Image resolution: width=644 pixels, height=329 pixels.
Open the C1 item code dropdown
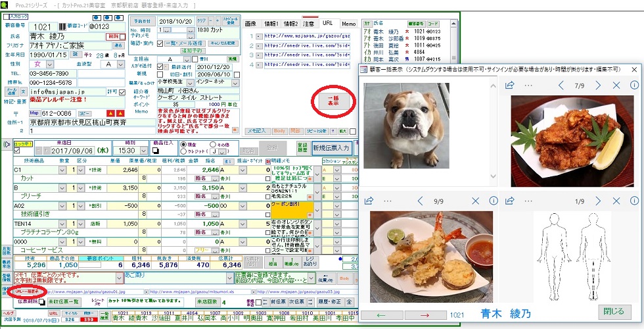point(62,170)
